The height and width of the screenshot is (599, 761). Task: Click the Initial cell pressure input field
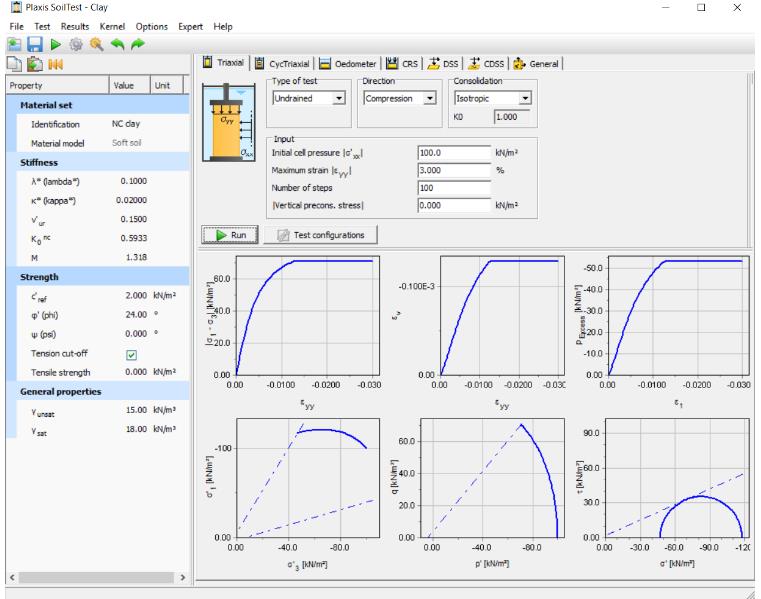452,153
